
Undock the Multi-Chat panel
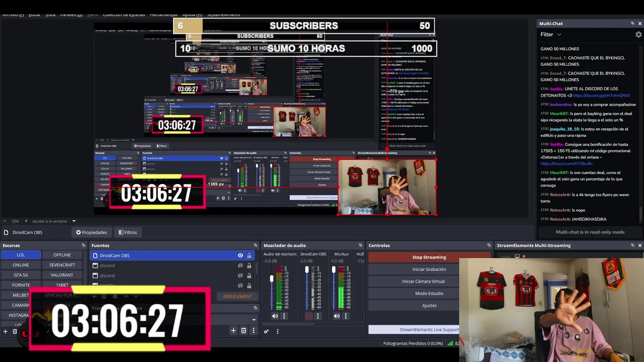click(632, 24)
